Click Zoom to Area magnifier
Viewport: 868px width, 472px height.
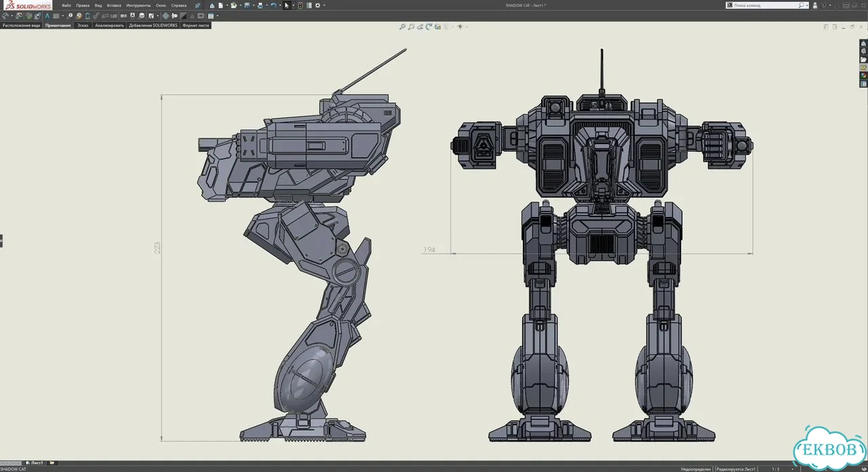411,27
